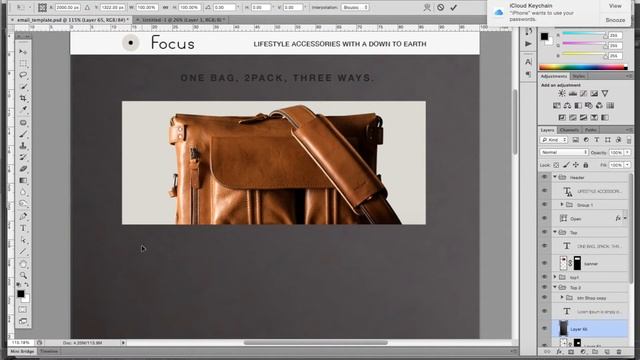Expand the Group 1 folder
The height and width of the screenshot is (360, 640).
tap(562, 204)
